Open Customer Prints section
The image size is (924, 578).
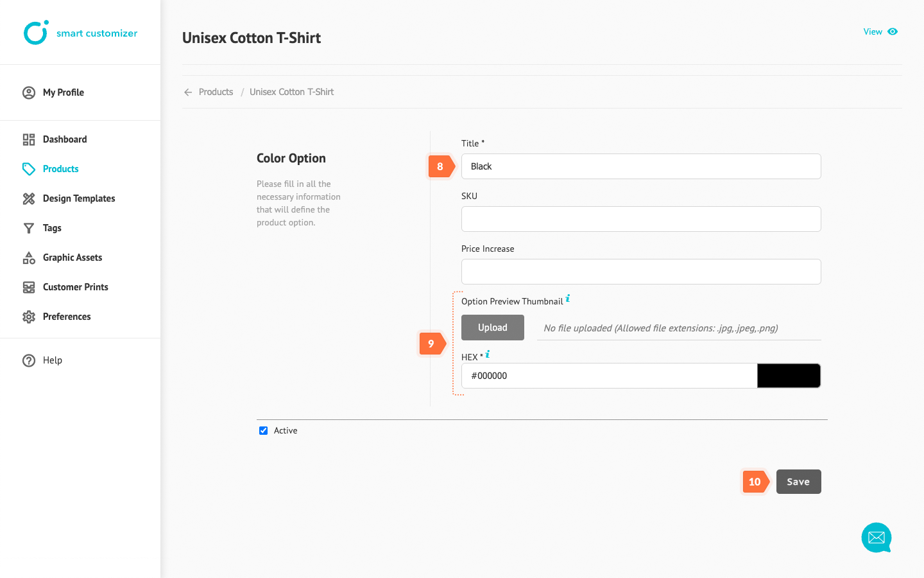(76, 287)
